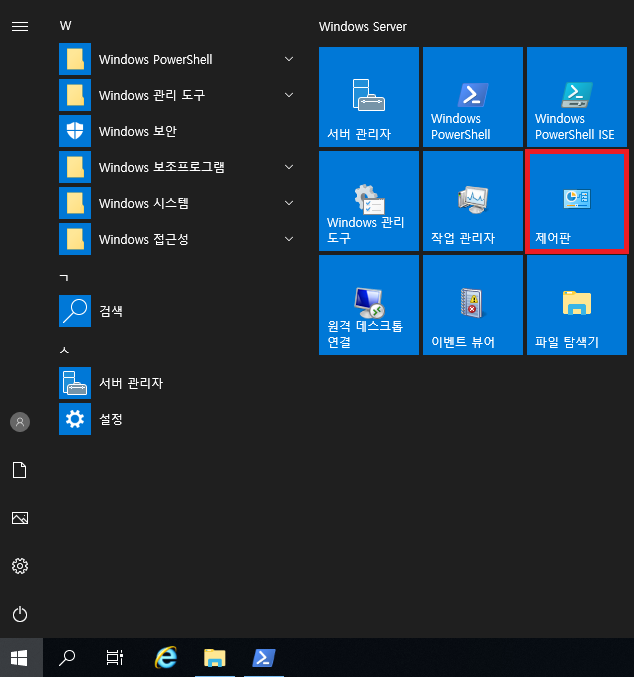Expand the Windows PowerShell folder chevron
The height and width of the screenshot is (677, 635).
pos(289,59)
